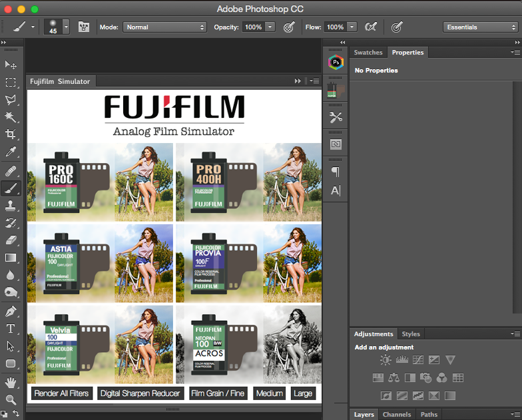522x420 pixels.
Task: Click the Render All Filters button
Action: tap(61, 393)
